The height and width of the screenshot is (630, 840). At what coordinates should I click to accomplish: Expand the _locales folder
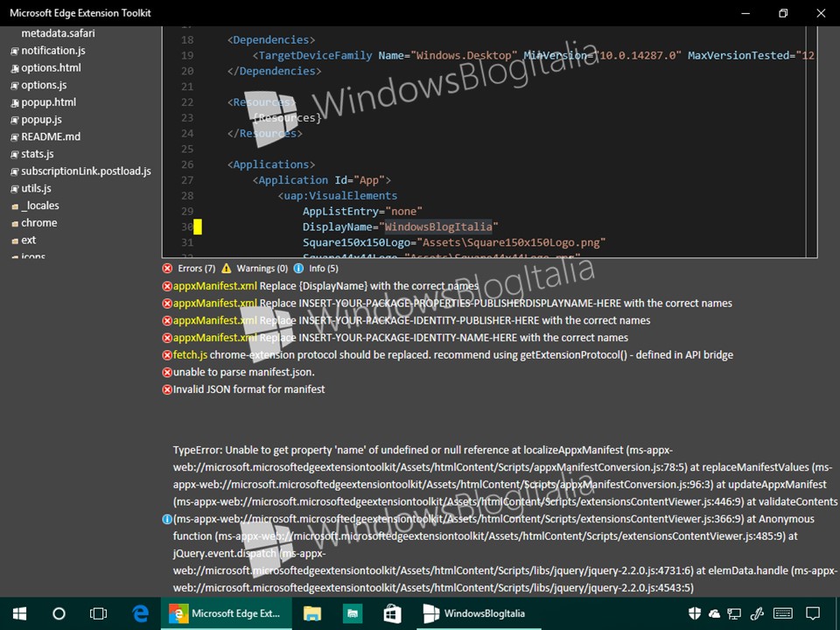click(35, 206)
